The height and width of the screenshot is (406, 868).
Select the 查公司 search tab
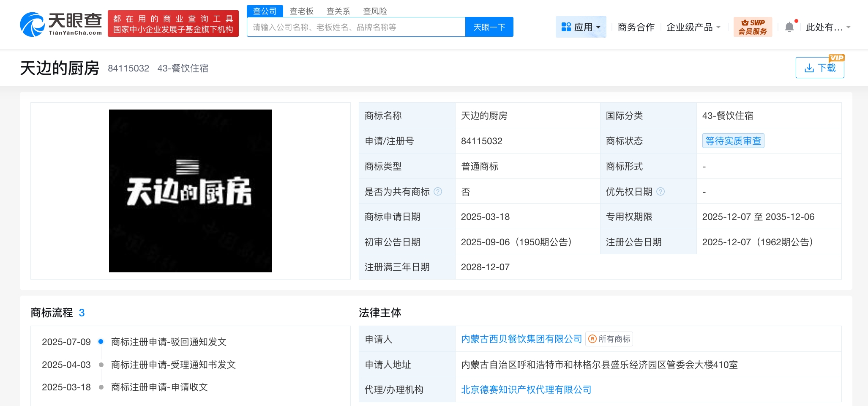265,11
